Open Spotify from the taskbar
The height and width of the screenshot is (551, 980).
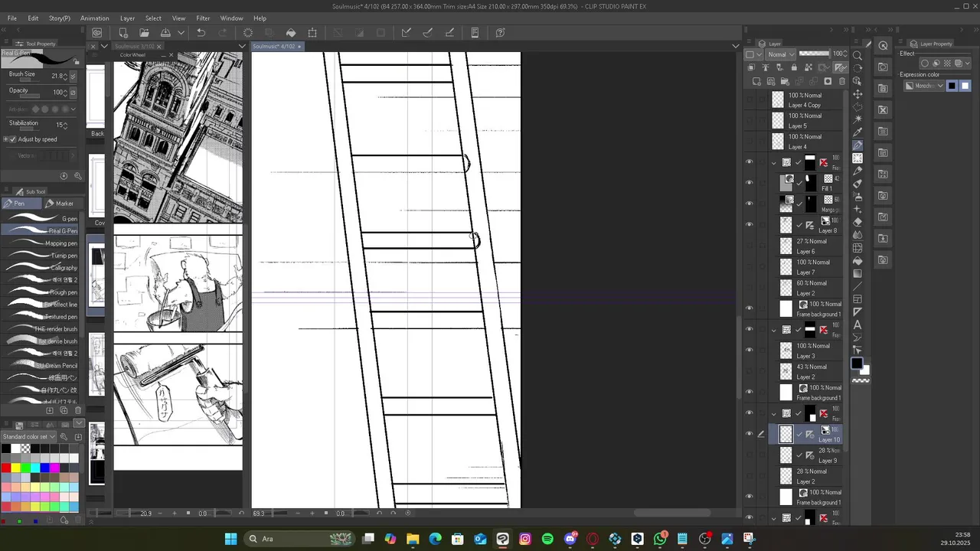coord(547,539)
